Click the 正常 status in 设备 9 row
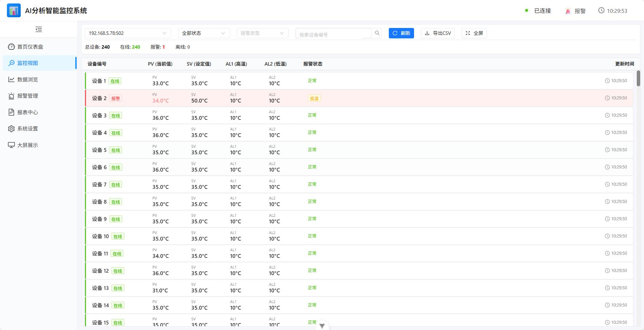This screenshot has height=330, width=644. point(312,219)
